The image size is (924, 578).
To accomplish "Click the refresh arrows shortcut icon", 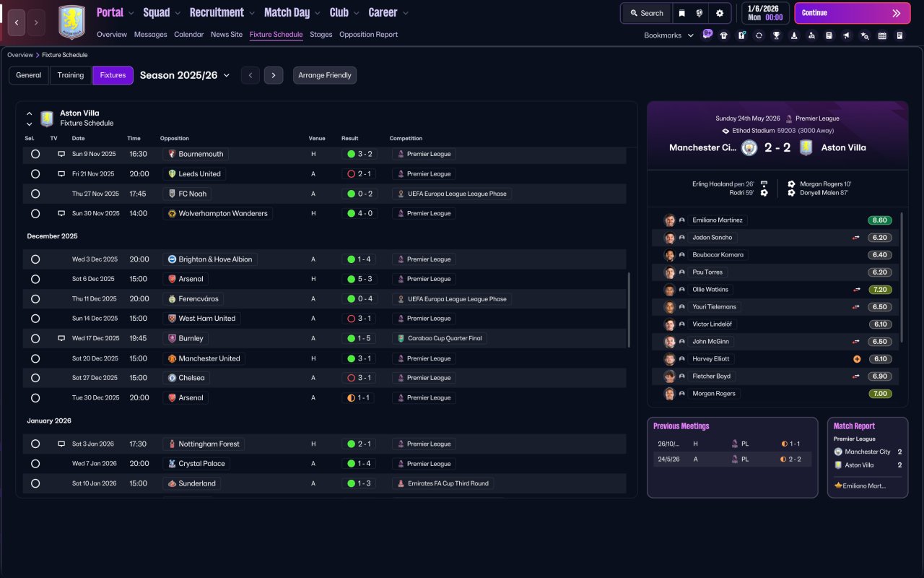I will pyautogui.click(x=759, y=35).
